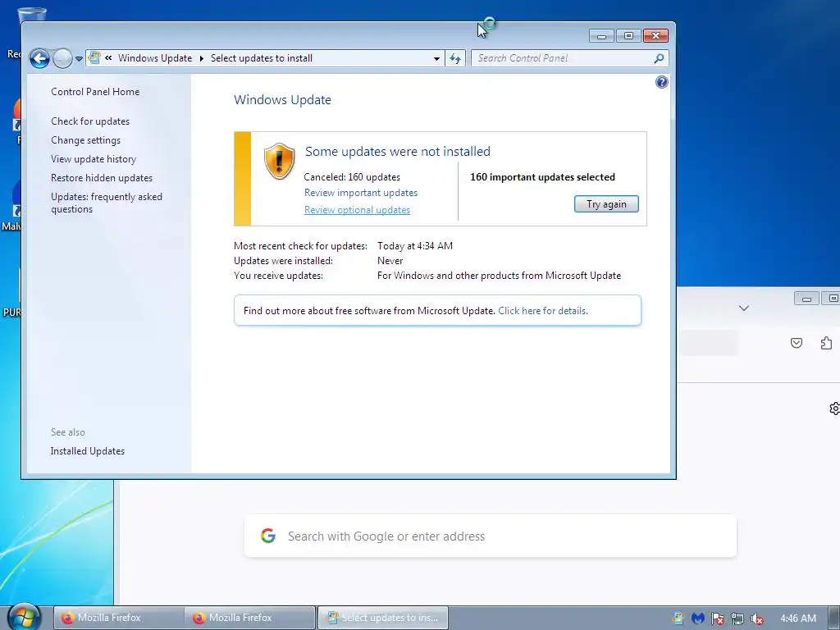This screenshot has height=630, width=840.
Task: Open Restore hidden updates
Action: click(102, 178)
